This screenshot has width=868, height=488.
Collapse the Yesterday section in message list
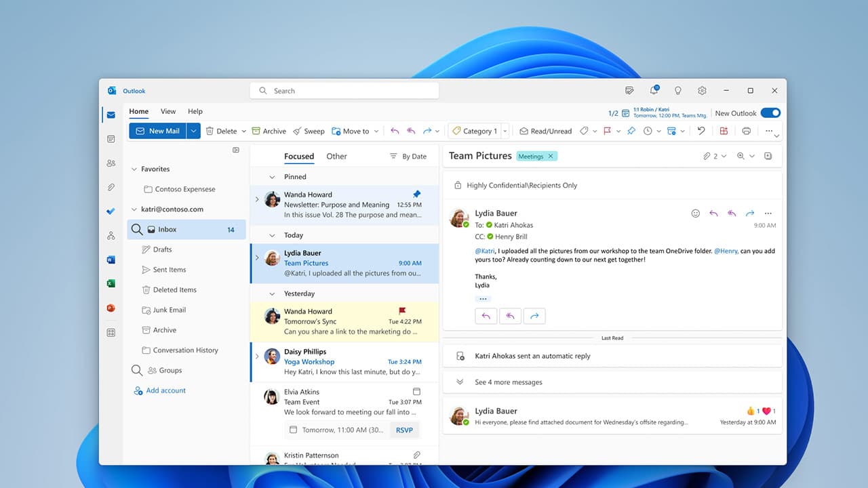coord(273,294)
